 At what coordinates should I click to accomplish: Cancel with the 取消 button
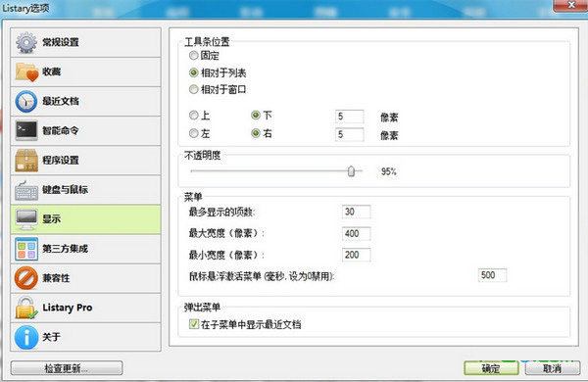tap(553, 368)
